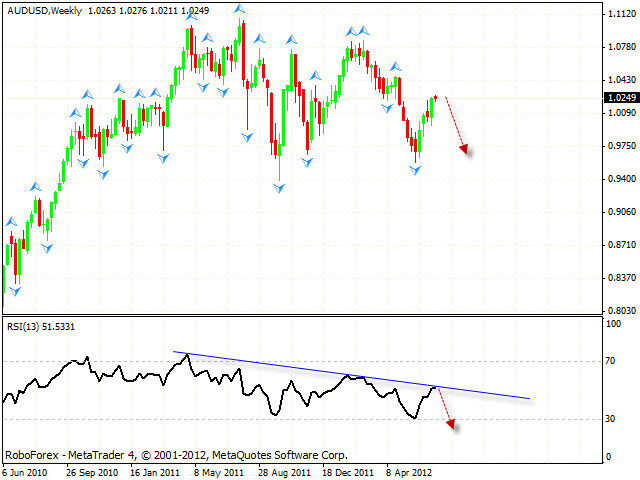Select the highlighted 1.0249 current price tag
This screenshot has height=480, width=640.
(620, 98)
